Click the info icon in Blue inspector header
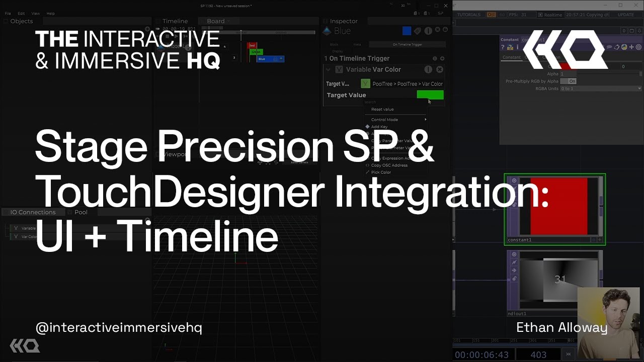The height and width of the screenshot is (362, 644). 428,31
